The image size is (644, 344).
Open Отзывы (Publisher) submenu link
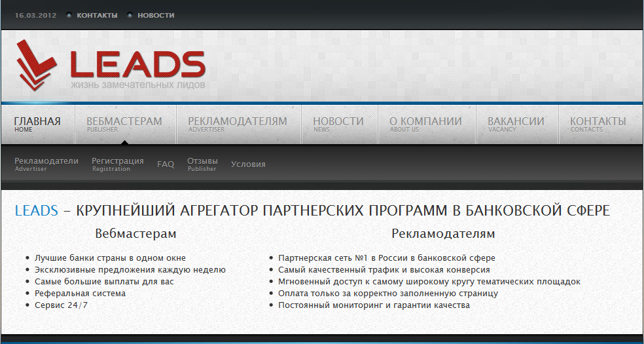(x=202, y=164)
